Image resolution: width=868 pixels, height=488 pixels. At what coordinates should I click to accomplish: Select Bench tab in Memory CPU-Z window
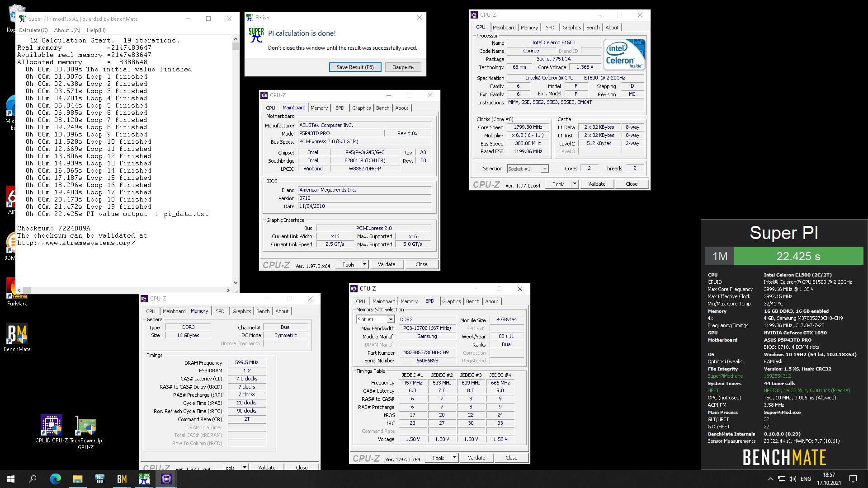coord(263,311)
